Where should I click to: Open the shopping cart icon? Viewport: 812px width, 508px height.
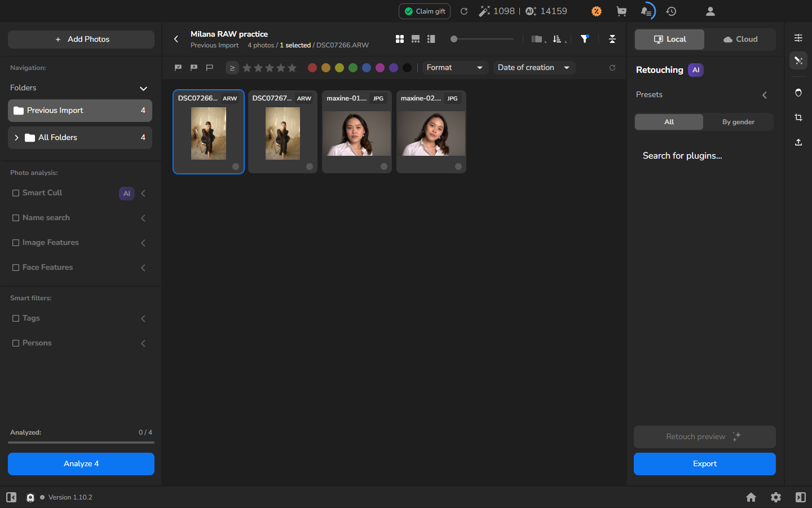621,11
